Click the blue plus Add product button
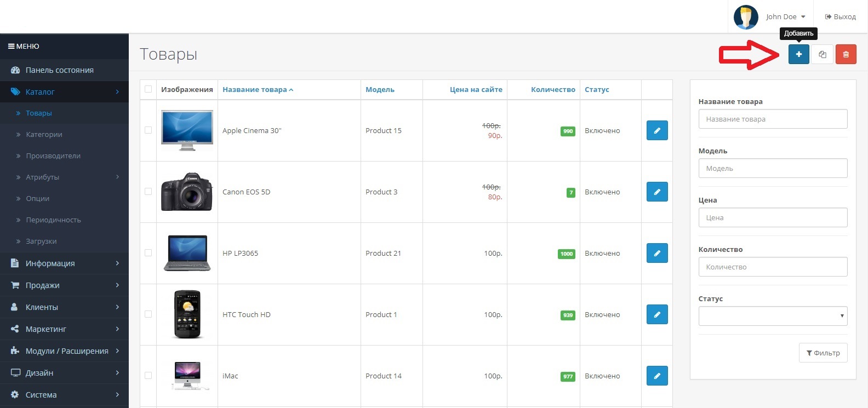 798,54
